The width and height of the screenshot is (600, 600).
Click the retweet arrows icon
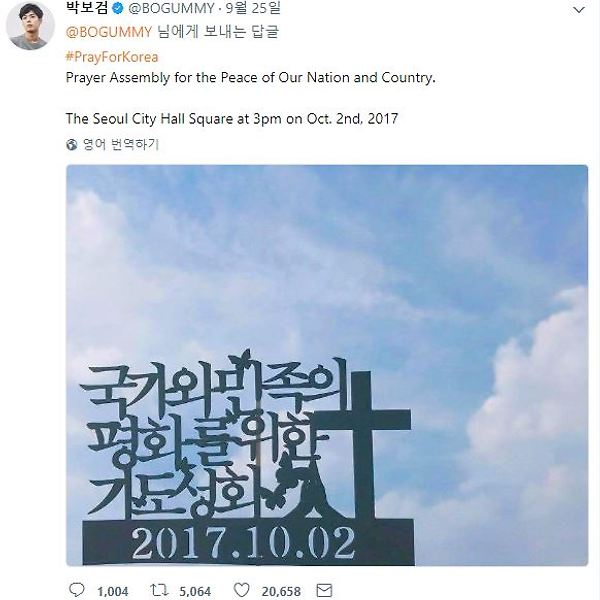(x=159, y=590)
